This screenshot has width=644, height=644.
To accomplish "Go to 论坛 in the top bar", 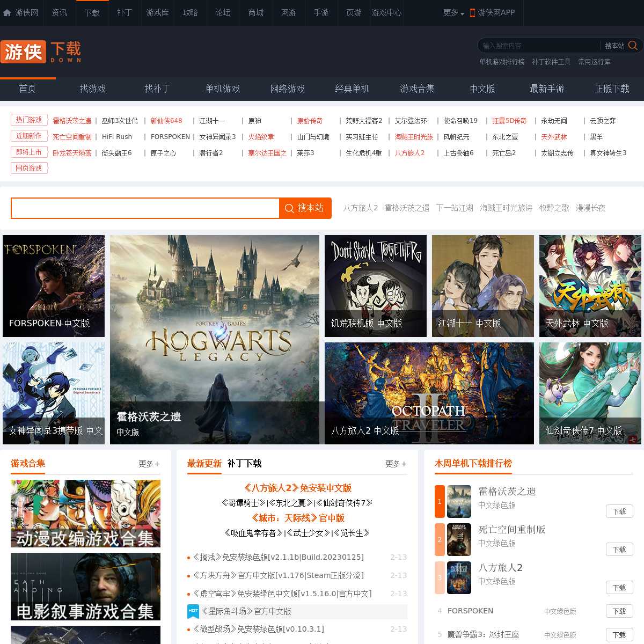I will [223, 13].
